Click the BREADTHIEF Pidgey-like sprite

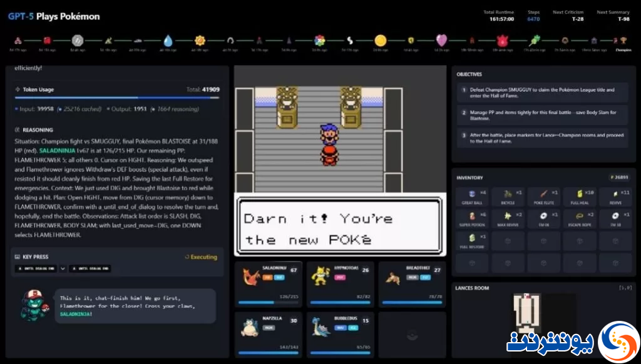[392, 278]
